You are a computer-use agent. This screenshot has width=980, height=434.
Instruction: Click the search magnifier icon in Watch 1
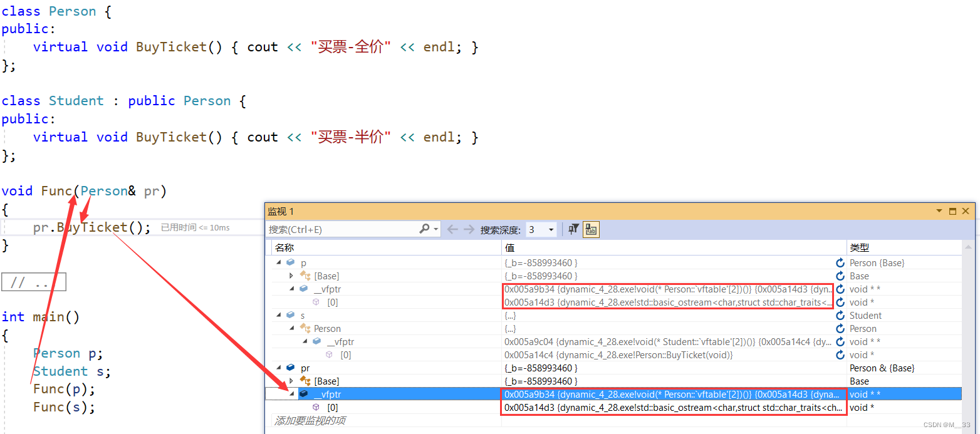coord(425,229)
